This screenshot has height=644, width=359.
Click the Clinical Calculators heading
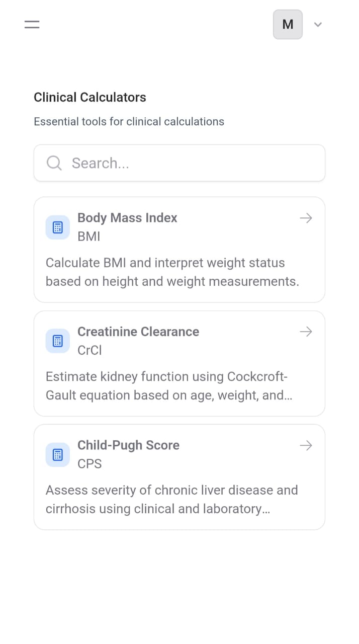coord(89,97)
